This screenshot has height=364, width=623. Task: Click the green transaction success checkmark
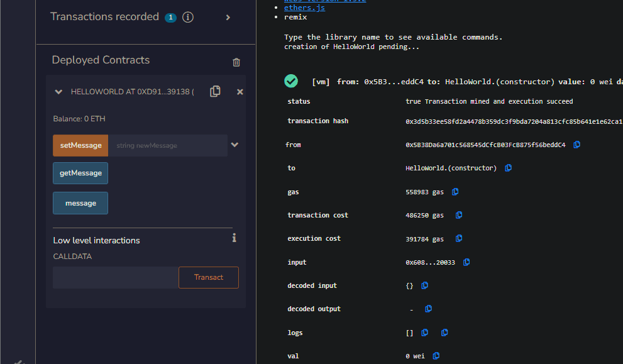(291, 81)
